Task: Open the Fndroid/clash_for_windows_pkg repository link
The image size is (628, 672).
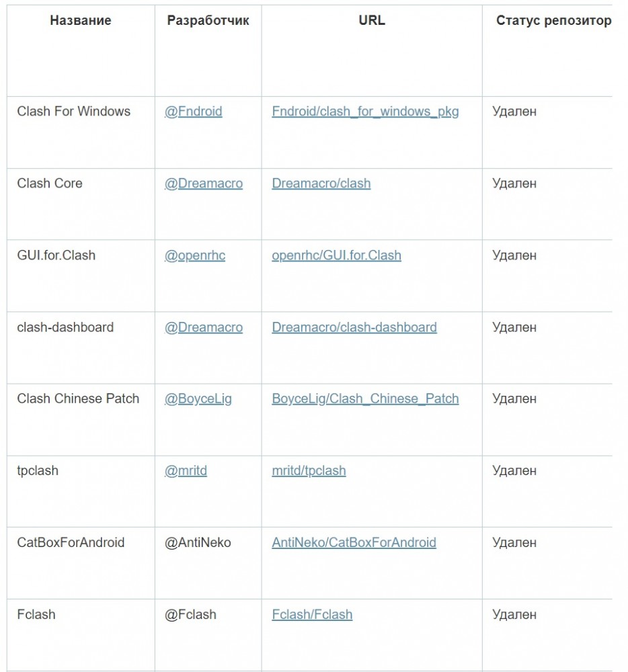Action: tap(365, 112)
